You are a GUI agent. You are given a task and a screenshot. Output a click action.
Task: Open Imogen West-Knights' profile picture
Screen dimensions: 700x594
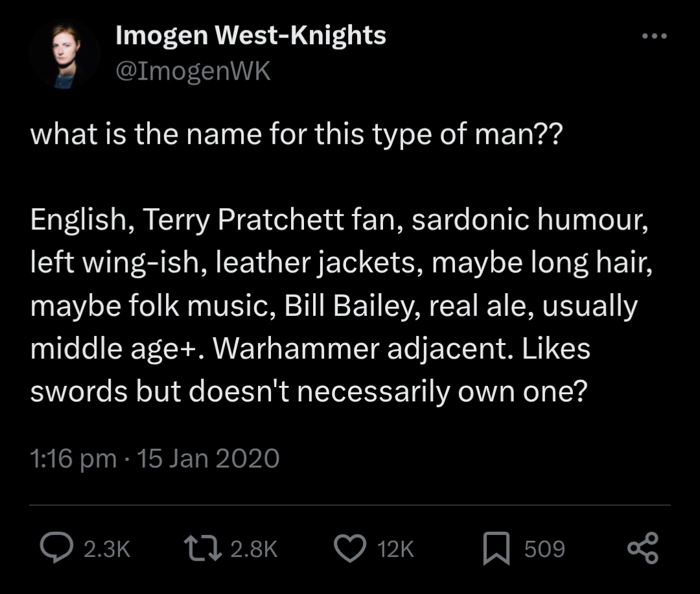pos(64,56)
